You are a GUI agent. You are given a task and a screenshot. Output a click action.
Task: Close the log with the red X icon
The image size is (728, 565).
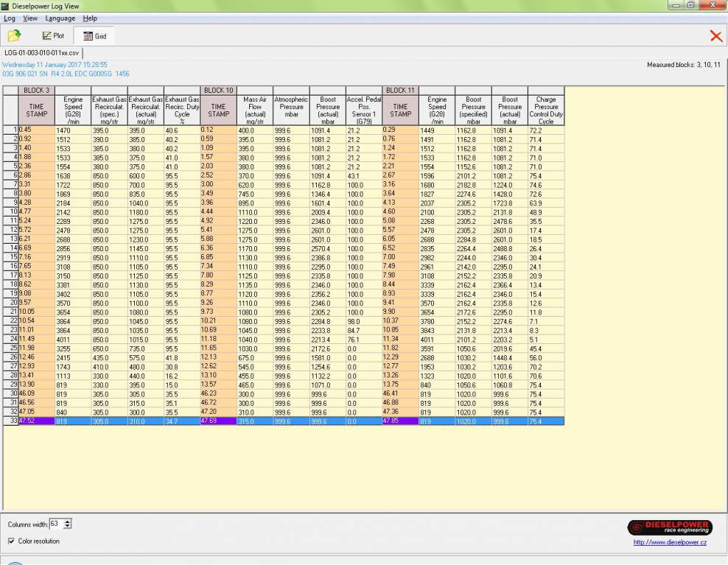point(715,35)
